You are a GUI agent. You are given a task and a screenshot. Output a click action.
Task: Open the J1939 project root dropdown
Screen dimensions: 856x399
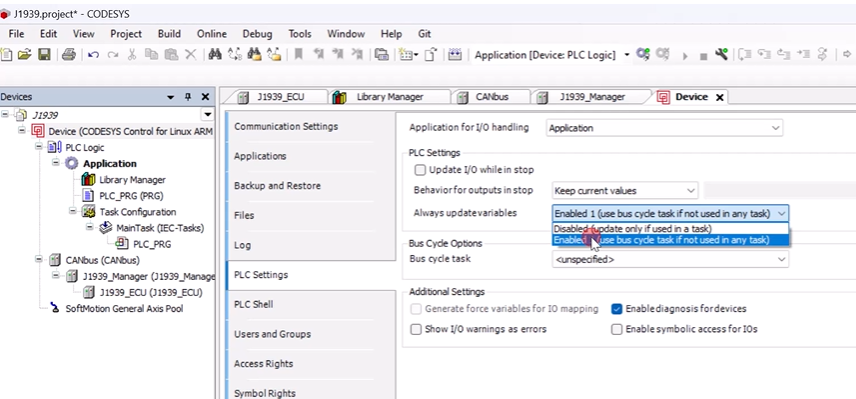point(207,115)
